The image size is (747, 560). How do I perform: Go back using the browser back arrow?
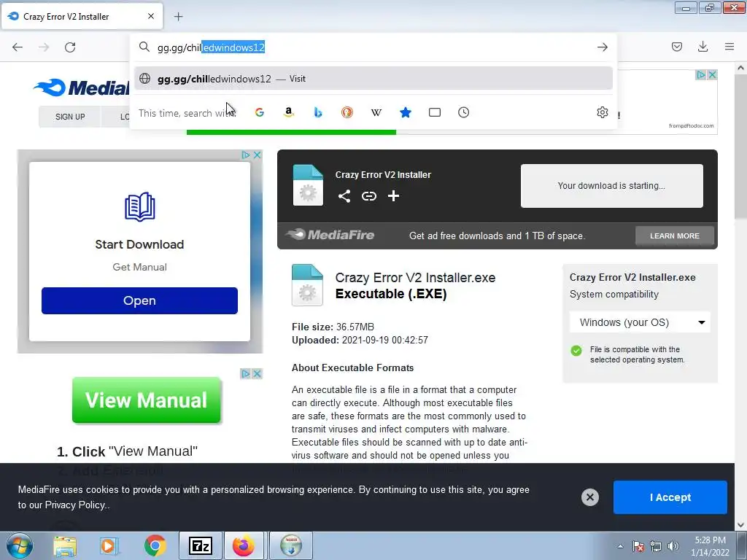(18, 47)
